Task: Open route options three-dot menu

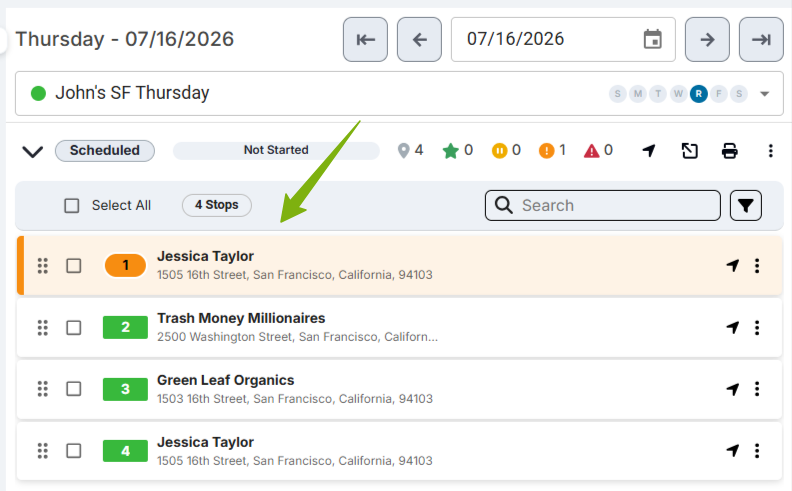Action: (770, 151)
